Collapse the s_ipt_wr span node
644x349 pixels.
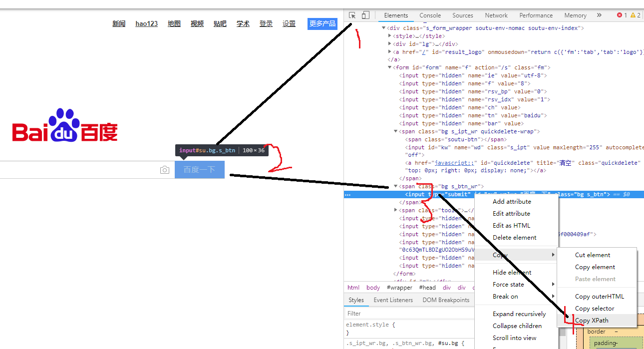(396, 132)
